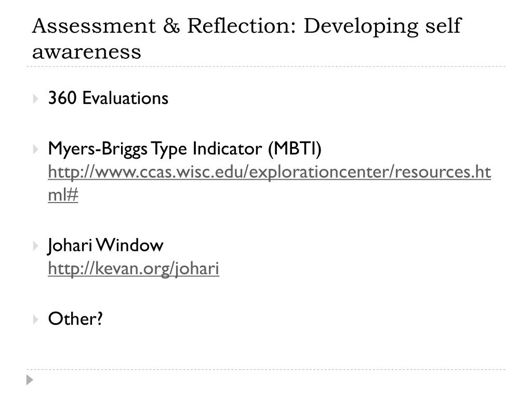Select the "Other?" bullet text
The image size is (532, 399).
[75, 318]
